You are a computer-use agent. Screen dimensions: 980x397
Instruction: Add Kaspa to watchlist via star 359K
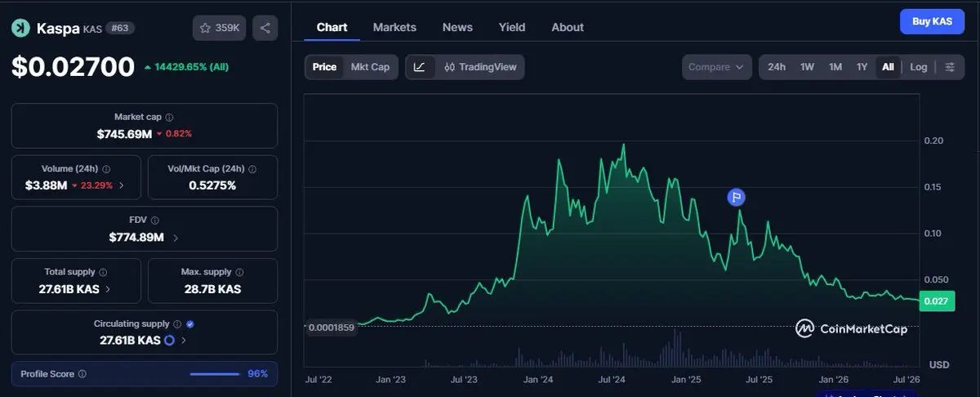pyautogui.click(x=219, y=28)
